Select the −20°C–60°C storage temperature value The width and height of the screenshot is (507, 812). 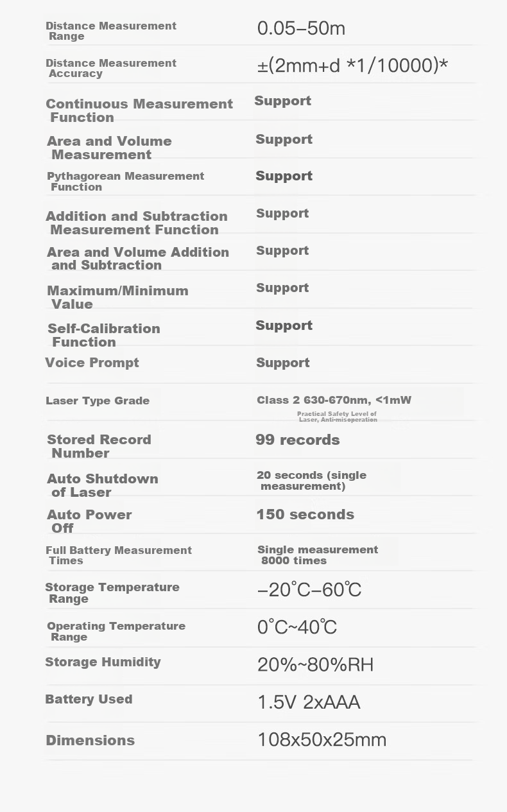pyautogui.click(x=309, y=590)
